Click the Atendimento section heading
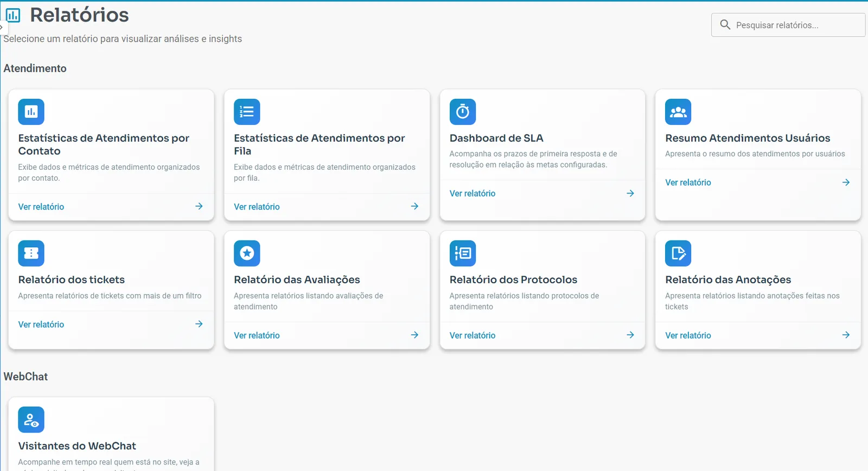The image size is (868, 471). pyautogui.click(x=35, y=68)
